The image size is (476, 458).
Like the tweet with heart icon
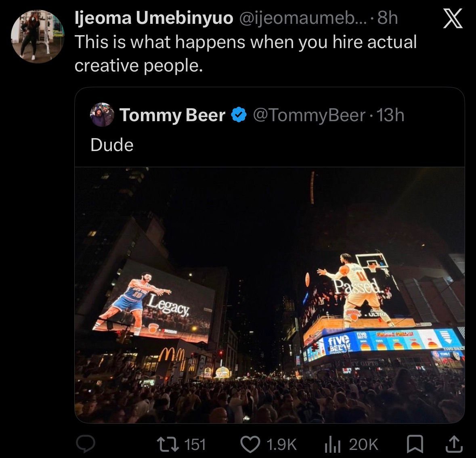pyautogui.click(x=250, y=444)
